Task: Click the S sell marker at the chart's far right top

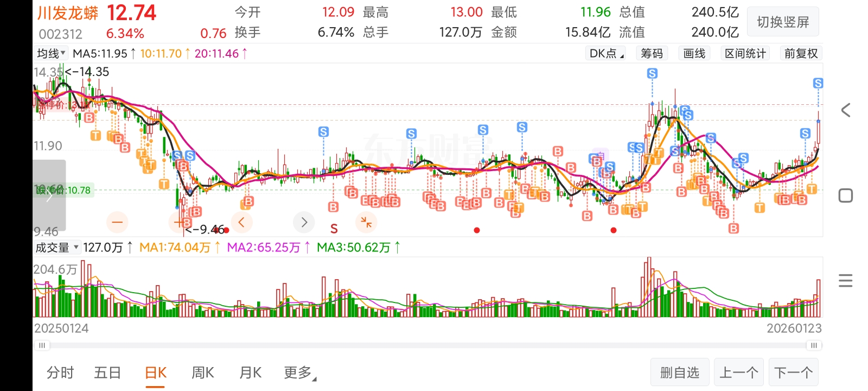Action: coord(818,83)
